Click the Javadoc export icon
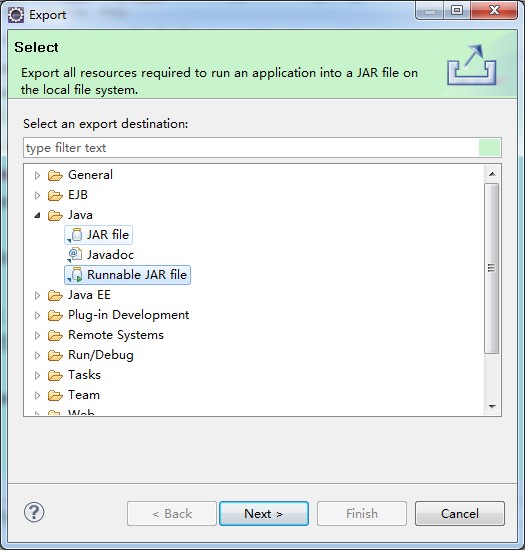Image resolution: width=525 pixels, height=550 pixels. [x=75, y=255]
